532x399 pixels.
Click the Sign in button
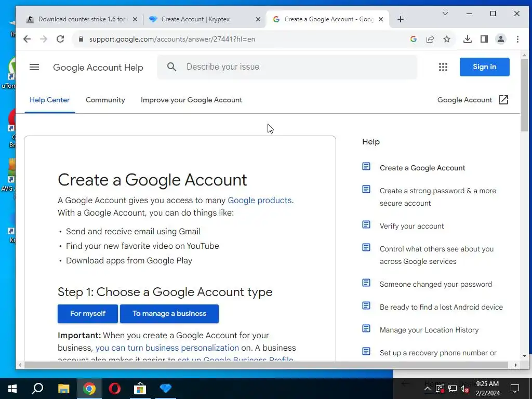(x=485, y=67)
